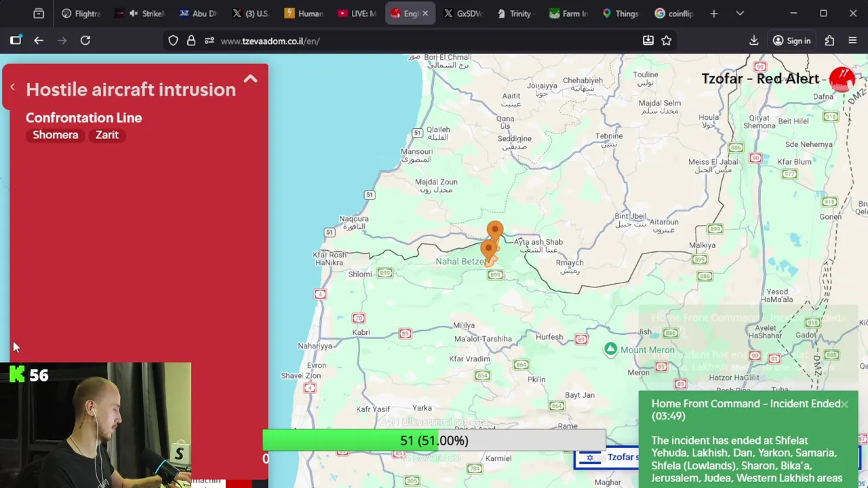The height and width of the screenshot is (488, 868).
Task: Bookmark this page with the star icon
Action: 667,41
